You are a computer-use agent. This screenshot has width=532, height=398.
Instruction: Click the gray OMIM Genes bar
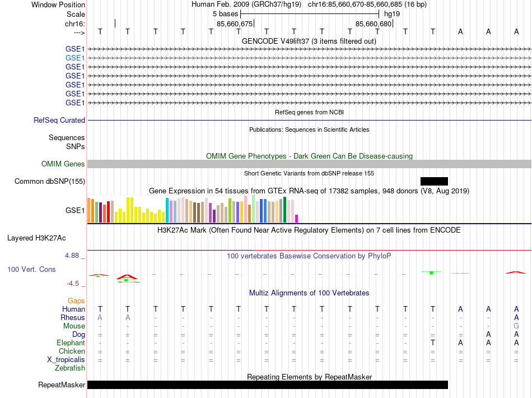pyautogui.click(x=309, y=164)
